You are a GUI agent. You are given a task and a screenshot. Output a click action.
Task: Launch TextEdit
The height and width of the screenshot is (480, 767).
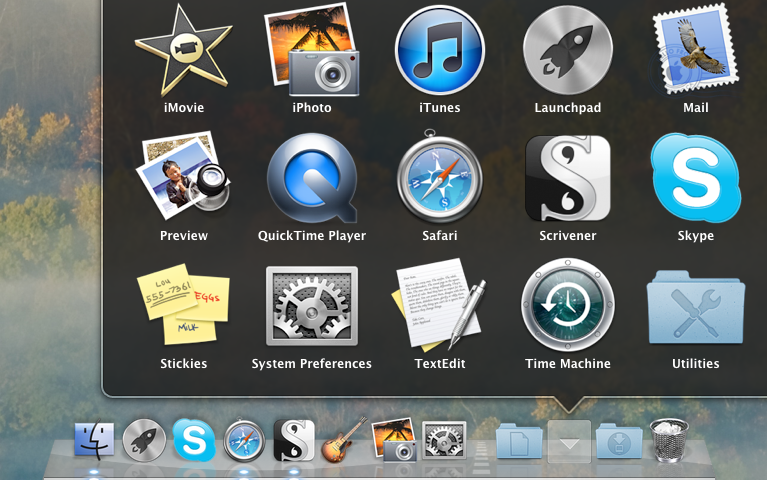click(x=440, y=306)
